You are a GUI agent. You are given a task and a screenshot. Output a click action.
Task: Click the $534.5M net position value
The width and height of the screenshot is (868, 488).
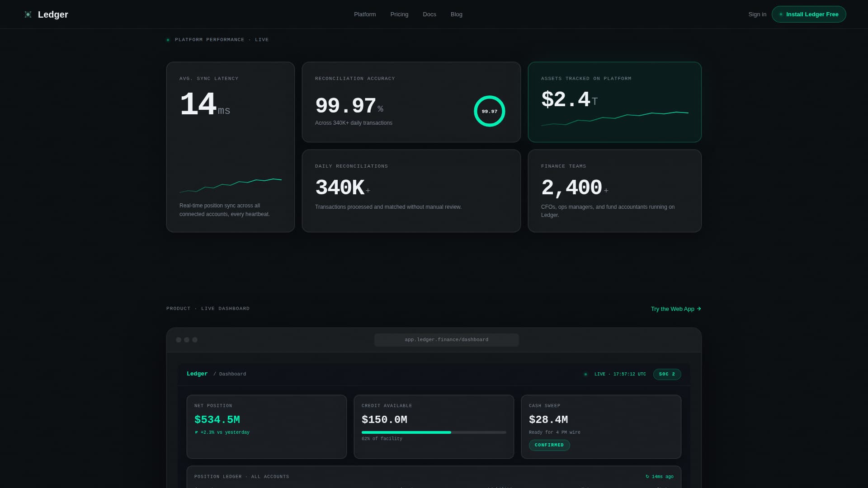tap(217, 420)
